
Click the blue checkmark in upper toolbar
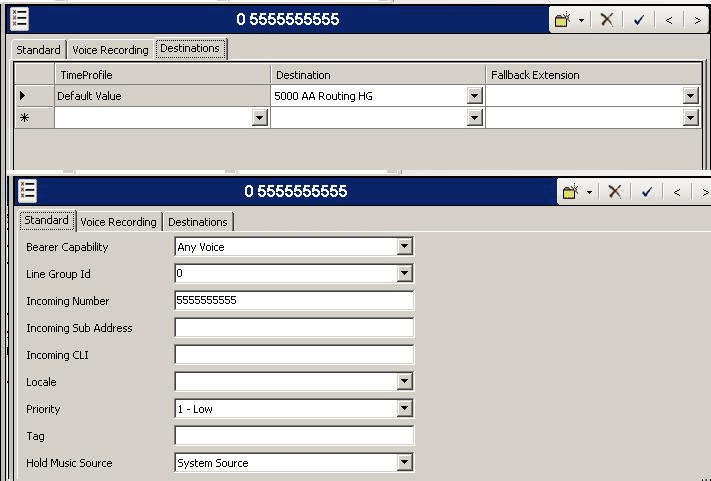[638, 20]
